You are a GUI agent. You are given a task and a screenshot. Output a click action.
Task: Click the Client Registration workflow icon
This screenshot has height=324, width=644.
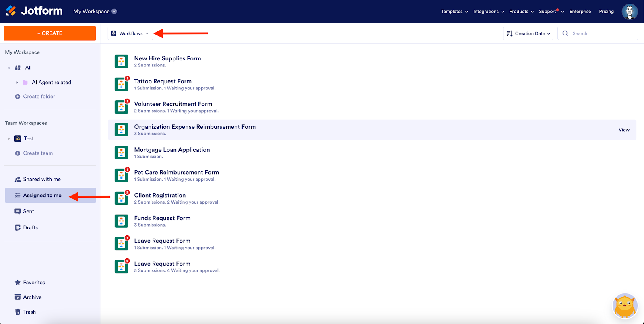[x=121, y=198]
